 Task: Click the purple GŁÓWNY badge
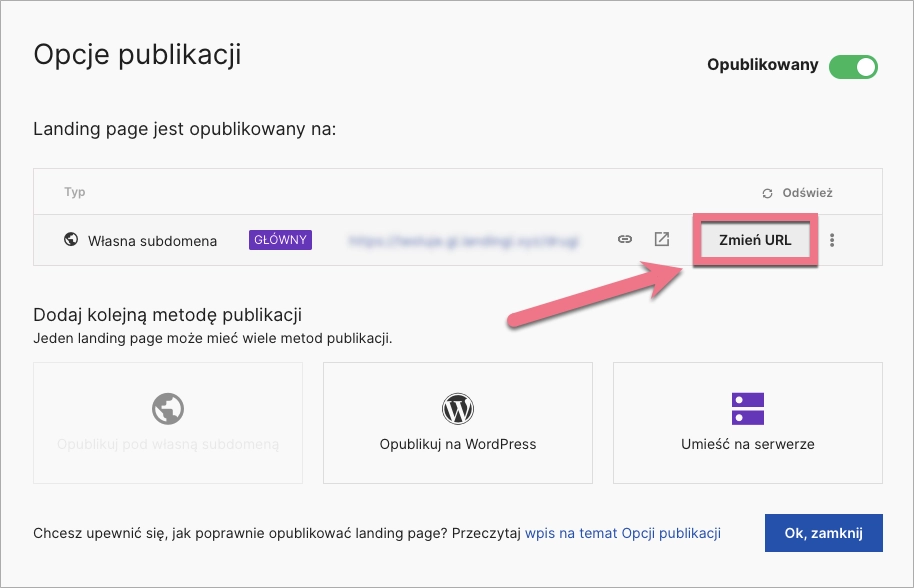(x=280, y=240)
